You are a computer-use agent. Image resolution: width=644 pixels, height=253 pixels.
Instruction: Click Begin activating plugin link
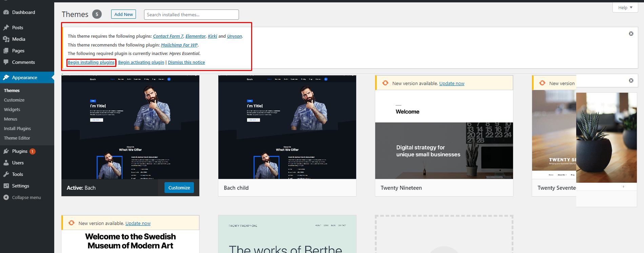coord(141,62)
